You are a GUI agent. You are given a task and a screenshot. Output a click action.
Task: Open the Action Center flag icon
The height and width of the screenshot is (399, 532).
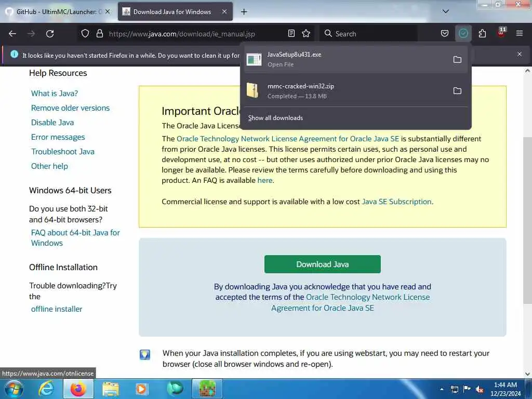(x=467, y=389)
